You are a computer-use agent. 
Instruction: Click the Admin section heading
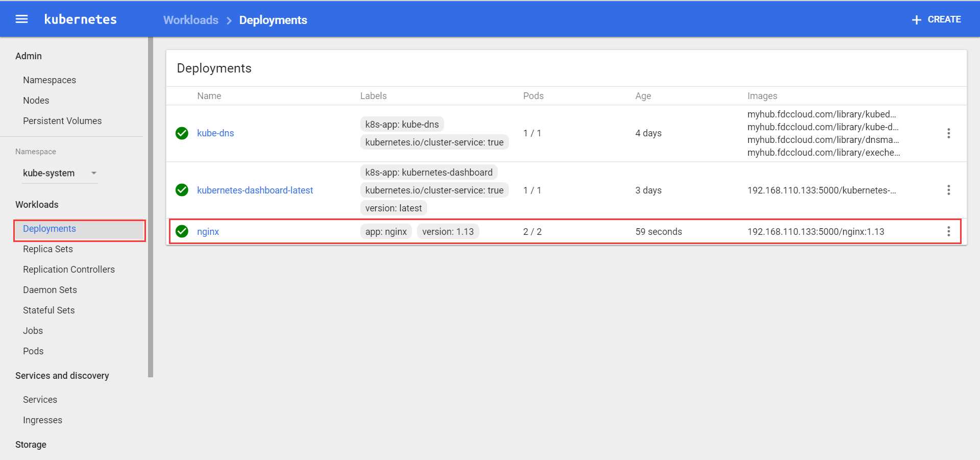[x=29, y=56]
